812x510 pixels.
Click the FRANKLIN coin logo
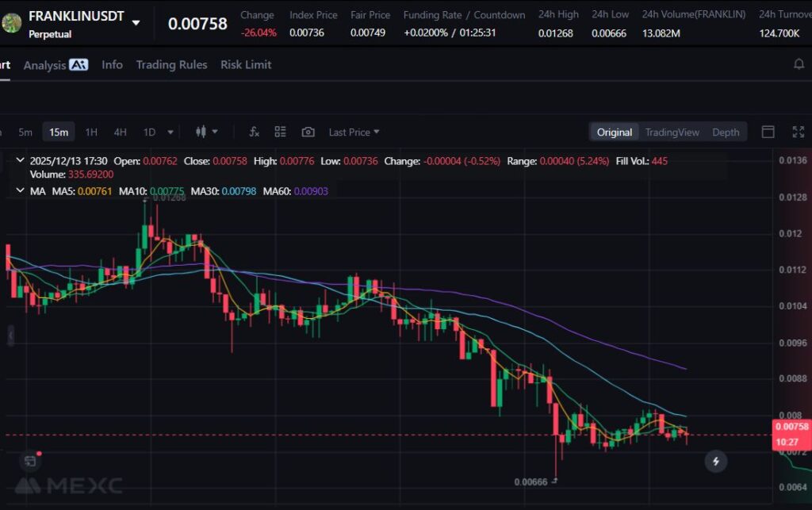11,23
